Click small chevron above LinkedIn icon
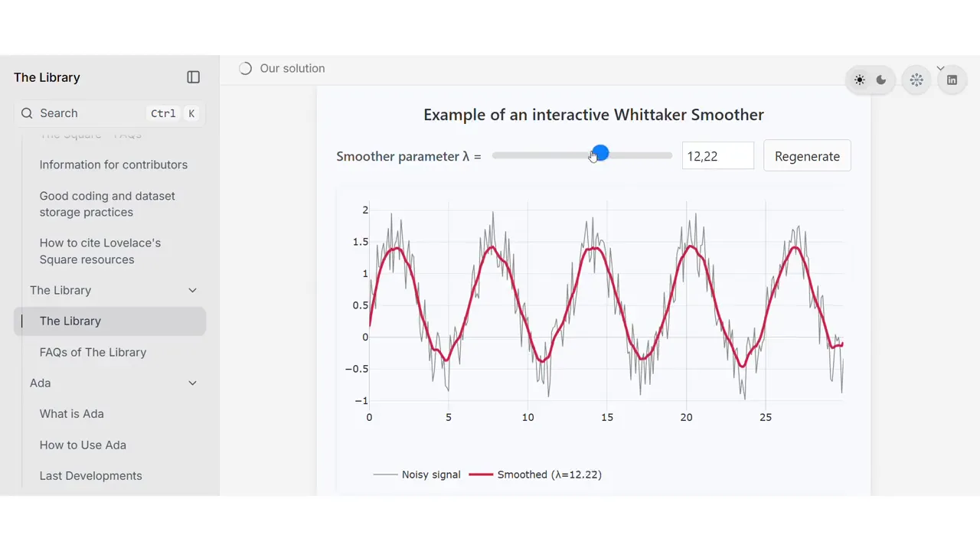980x551 pixels. tap(941, 68)
